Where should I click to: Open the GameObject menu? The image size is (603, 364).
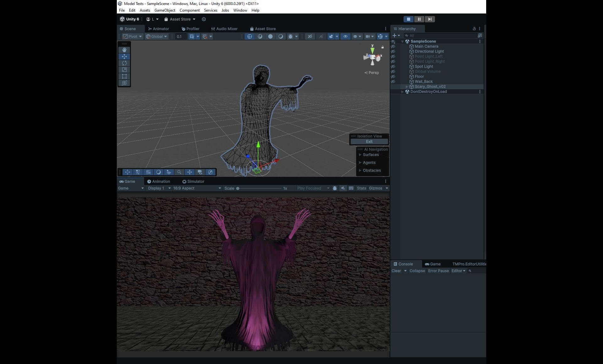pos(165,10)
